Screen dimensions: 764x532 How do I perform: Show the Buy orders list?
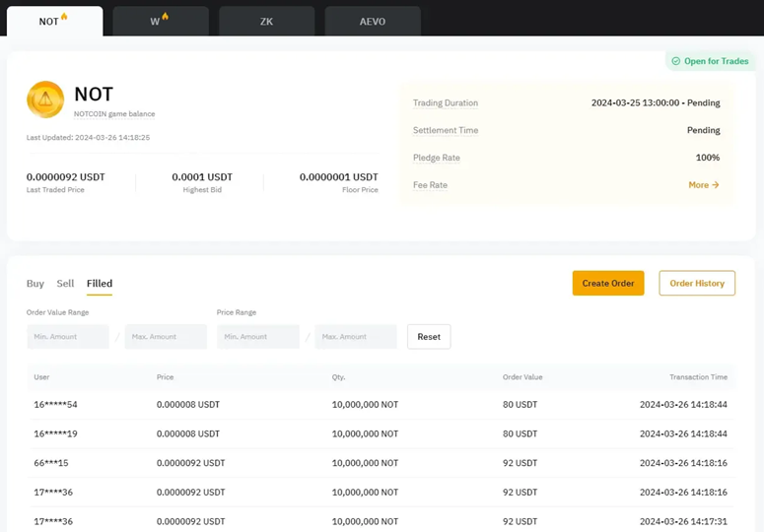(x=35, y=284)
